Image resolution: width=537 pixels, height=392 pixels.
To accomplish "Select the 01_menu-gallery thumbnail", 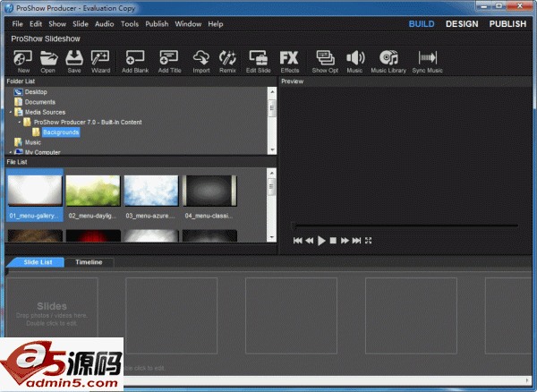I will [x=35, y=195].
